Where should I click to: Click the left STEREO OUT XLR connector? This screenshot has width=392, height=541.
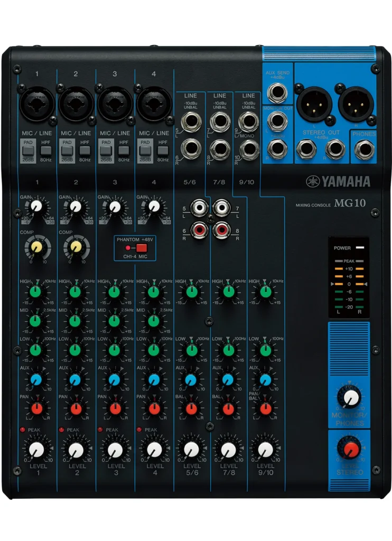coord(314,104)
